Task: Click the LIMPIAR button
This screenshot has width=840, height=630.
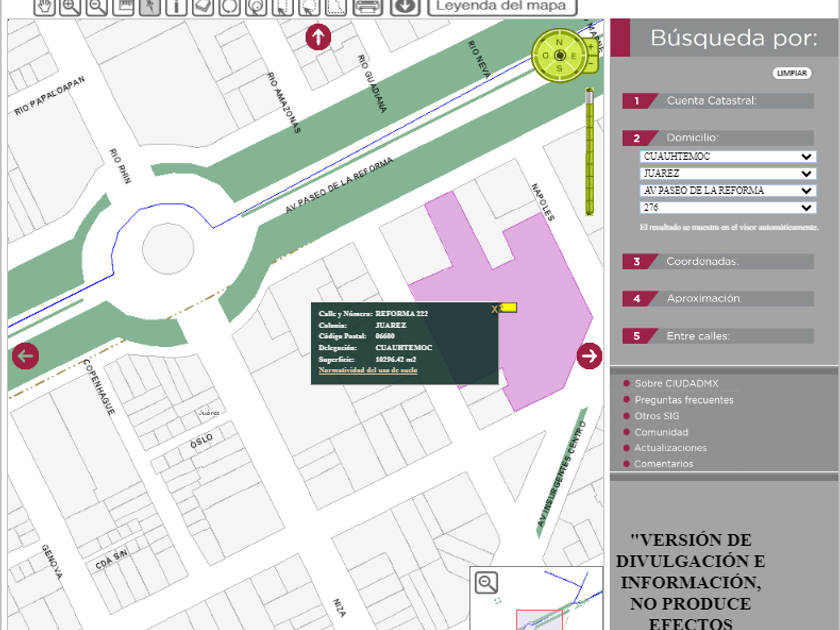Action: 792,73
